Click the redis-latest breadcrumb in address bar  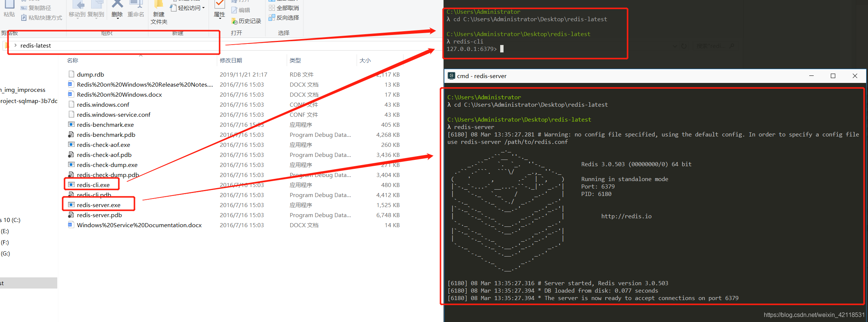(36, 45)
